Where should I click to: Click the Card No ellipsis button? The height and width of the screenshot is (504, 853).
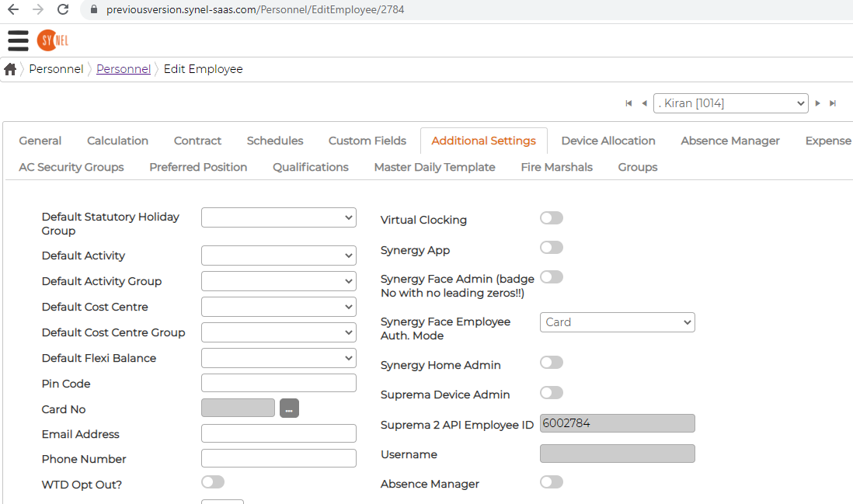[x=290, y=408]
